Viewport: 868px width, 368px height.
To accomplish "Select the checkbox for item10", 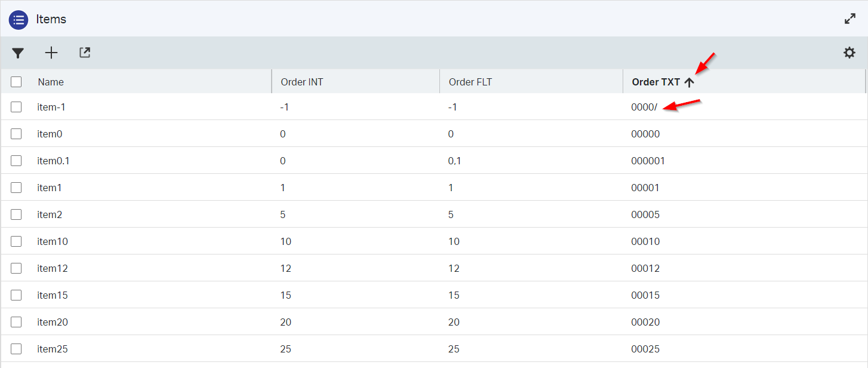I will [x=16, y=241].
